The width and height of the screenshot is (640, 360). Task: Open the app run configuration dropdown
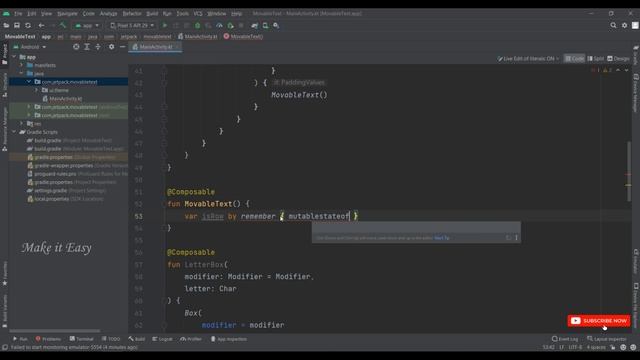tap(87, 25)
